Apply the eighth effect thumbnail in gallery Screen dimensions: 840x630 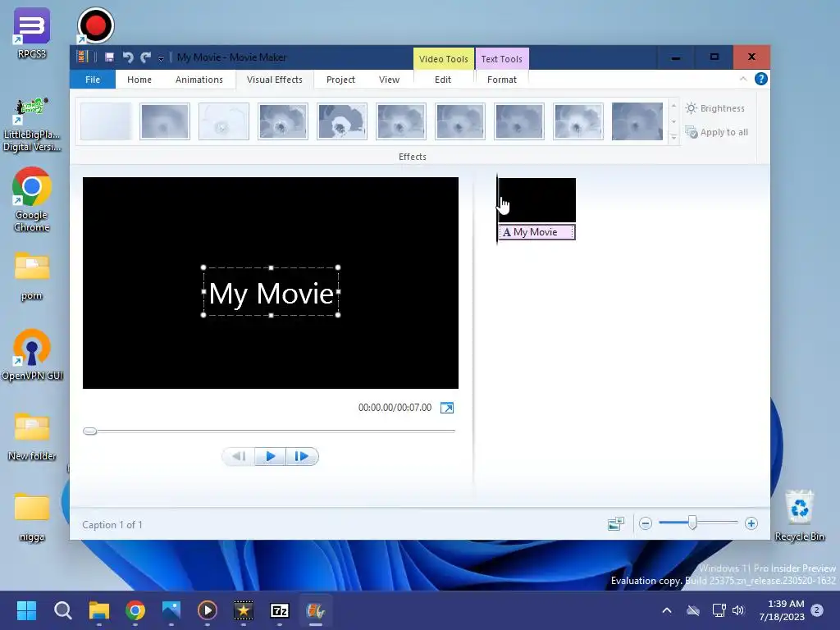[x=519, y=121]
